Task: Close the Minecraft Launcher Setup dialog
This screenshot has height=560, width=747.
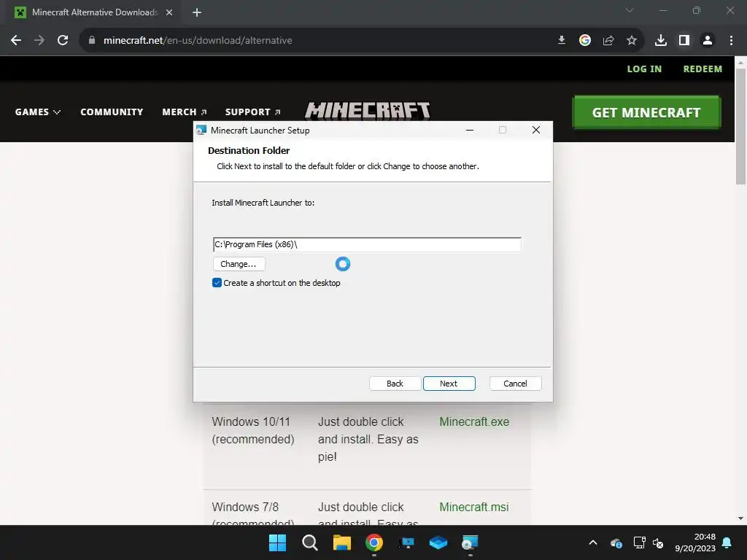Action: click(536, 130)
